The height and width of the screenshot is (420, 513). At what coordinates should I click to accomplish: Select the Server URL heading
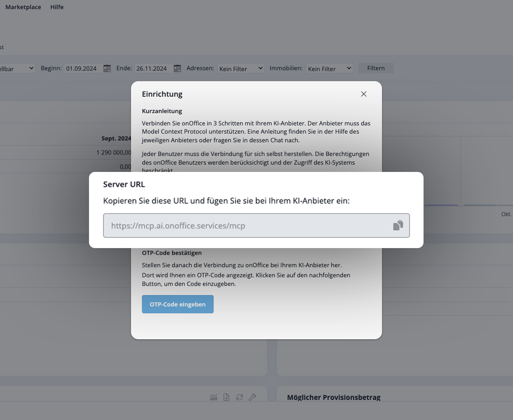124,184
